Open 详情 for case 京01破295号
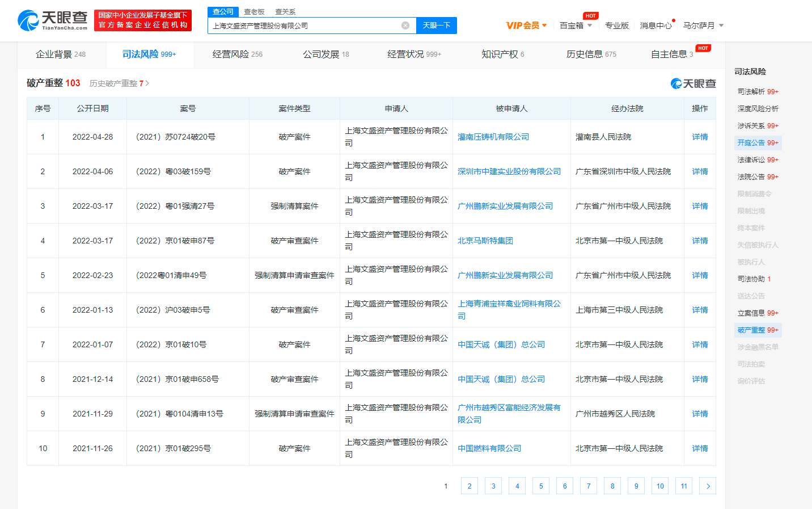The height and width of the screenshot is (509, 812). pos(700,448)
